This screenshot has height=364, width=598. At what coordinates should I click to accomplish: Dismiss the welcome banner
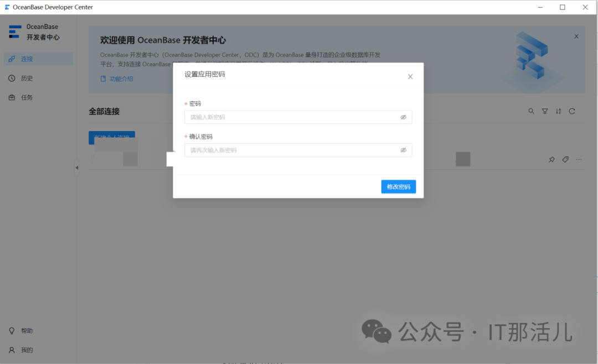coord(576,37)
